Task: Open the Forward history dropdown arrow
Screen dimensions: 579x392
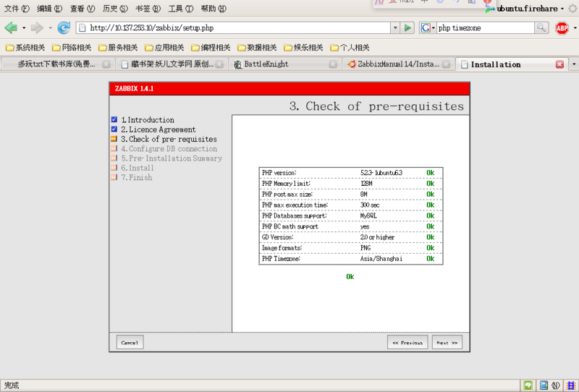Action: [x=51, y=27]
